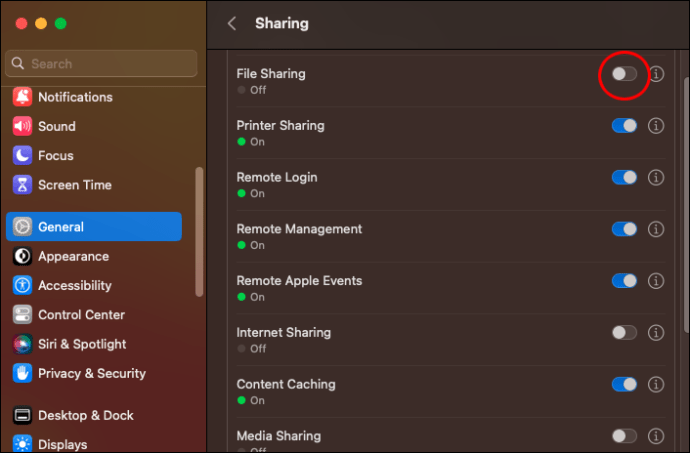
Task: Click the Sound speaker icon in sidebar
Action: (x=22, y=126)
